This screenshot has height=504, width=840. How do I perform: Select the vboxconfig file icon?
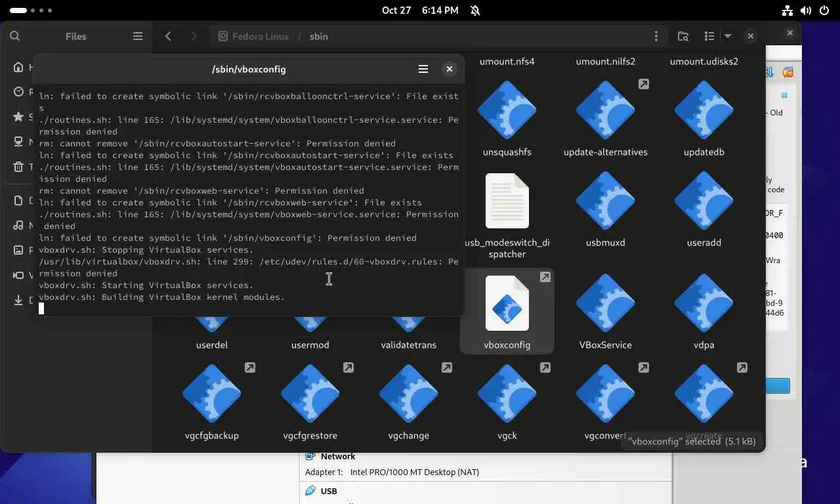coord(507,303)
